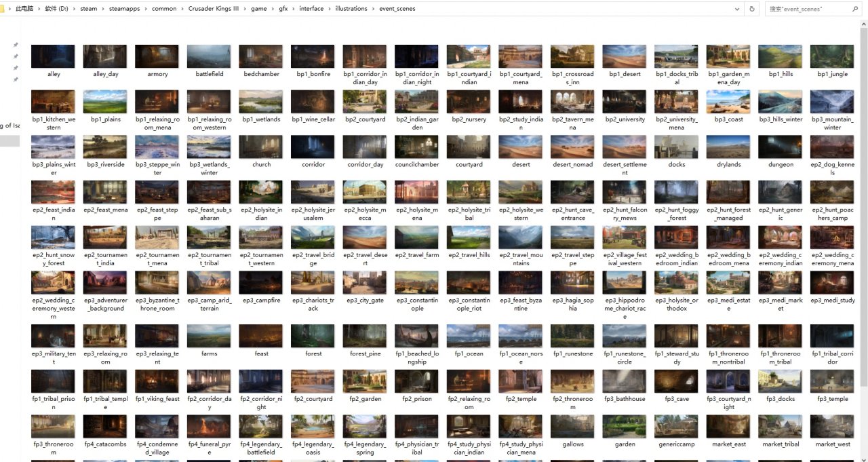Screen dimensions: 868x462
Task: Choose ep2_tournament_mena image
Action: pyautogui.click(x=157, y=237)
